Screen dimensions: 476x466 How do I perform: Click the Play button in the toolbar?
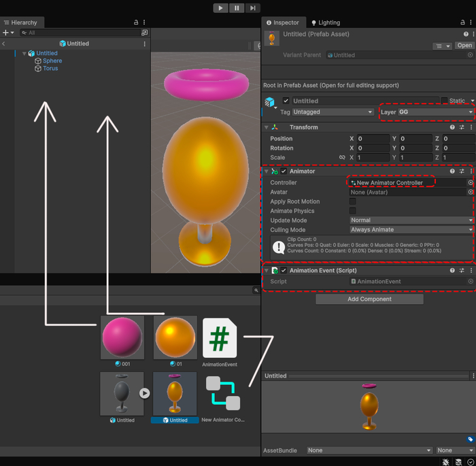(x=220, y=8)
